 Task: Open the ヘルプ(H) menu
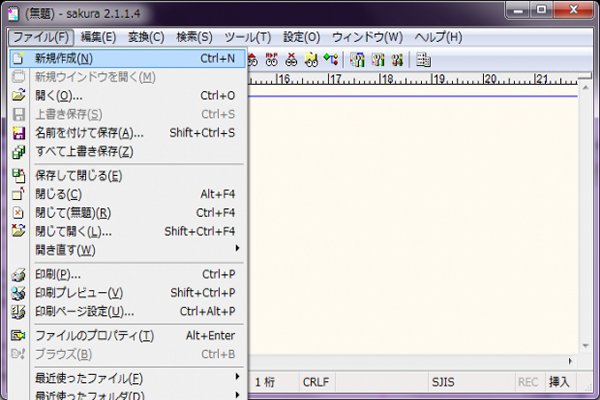(x=438, y=37)
